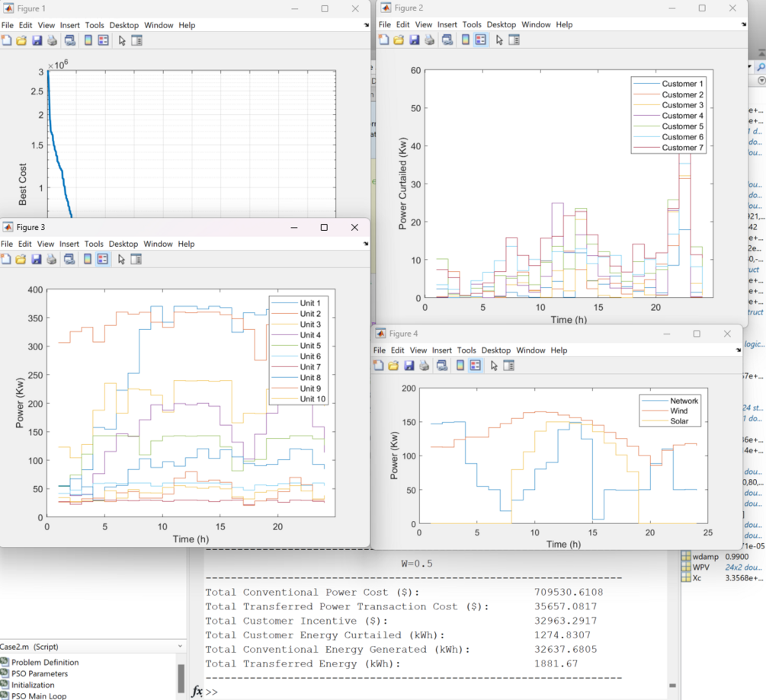Viewport: 766px width, 700px height.
Task: Click Link Plot icon in Figure 3 toolbar
Action: point(69,259)
